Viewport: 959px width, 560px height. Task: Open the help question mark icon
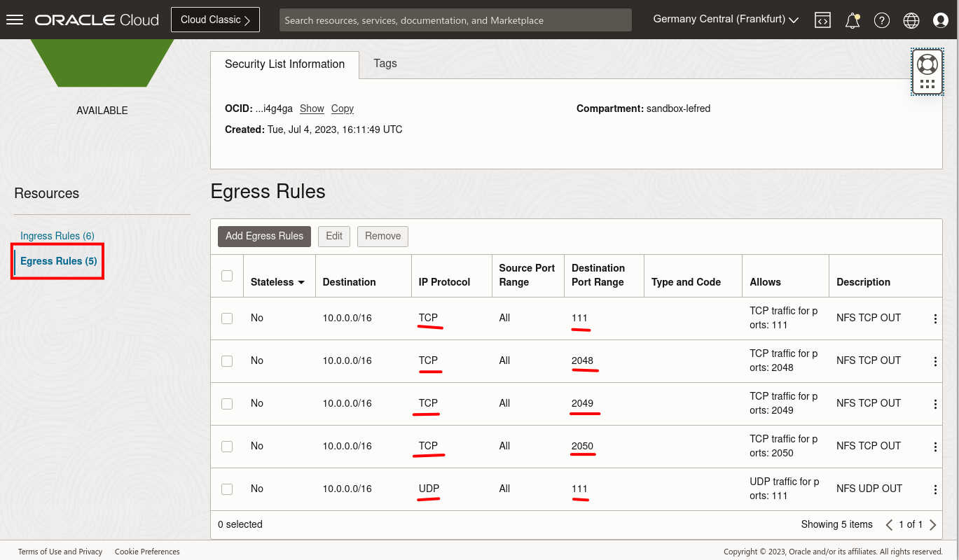(881, 20)
